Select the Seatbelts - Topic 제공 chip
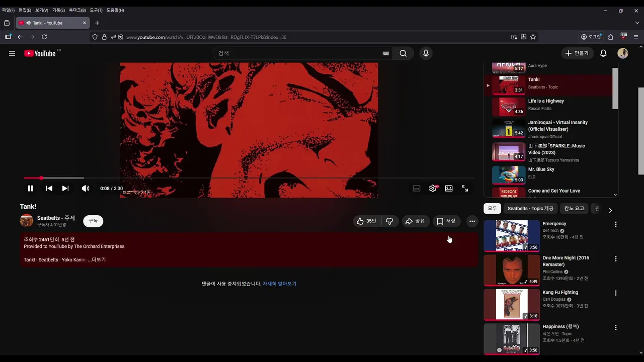Screen dimensions: 644x362 [530, 209]
